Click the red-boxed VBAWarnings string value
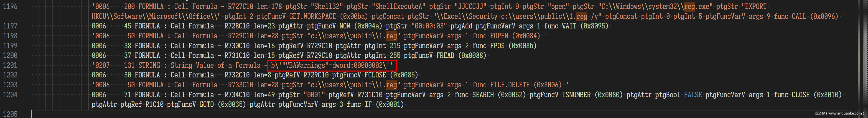This screenshot has height=118, width=868. point(332,65)
